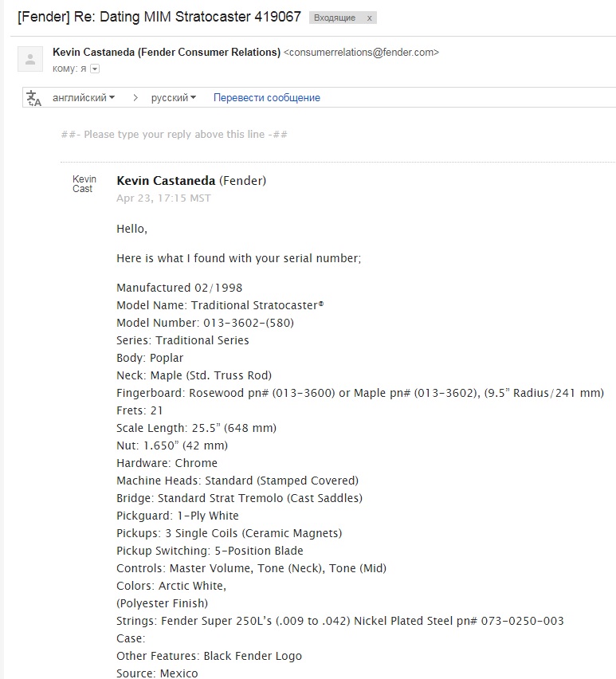This screenshot has width=616, height=679.
Task: Click the sender's avatar placeholder icon
Action: tap(30, 59)
